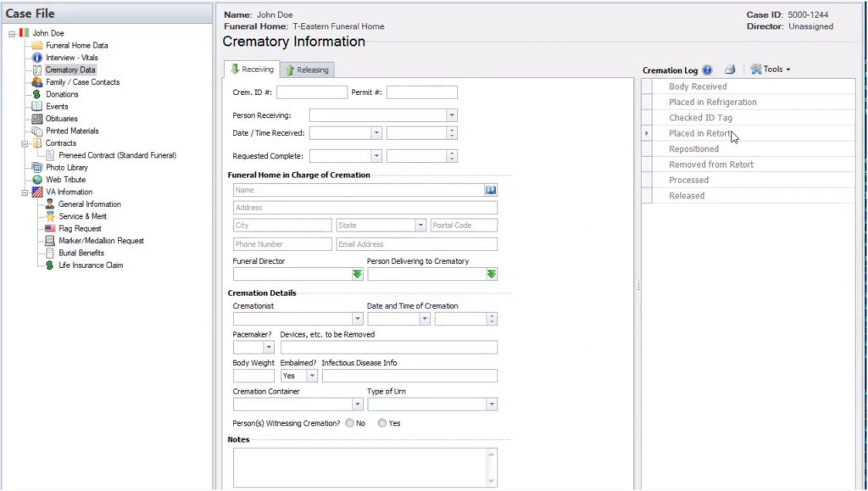Open the Tools menu

pos(771,70)
